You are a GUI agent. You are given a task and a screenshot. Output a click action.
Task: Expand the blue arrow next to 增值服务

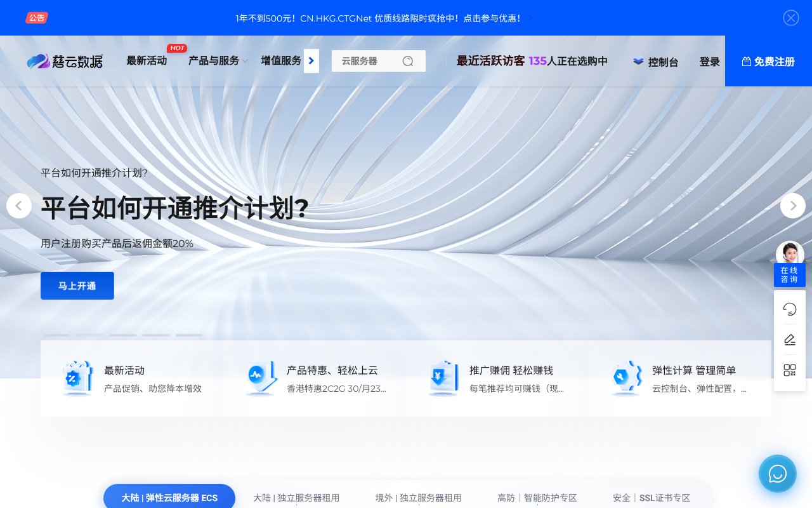point(311,61)
